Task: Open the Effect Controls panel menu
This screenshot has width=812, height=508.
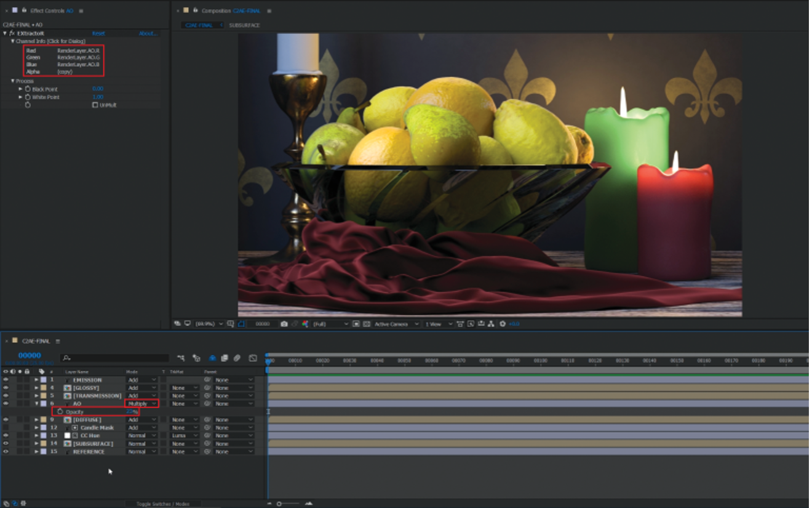Action: click(81, 10)
